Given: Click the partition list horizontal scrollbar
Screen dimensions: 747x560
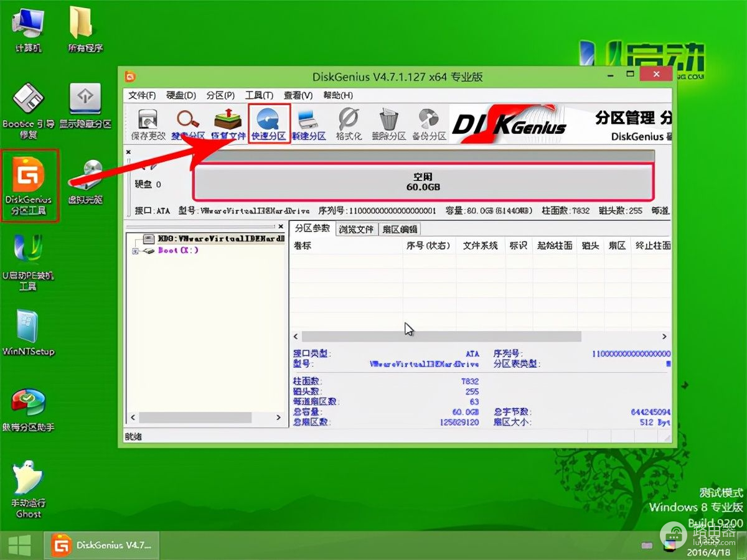Looking at the screenshot, I should click(x=441, y=336).
